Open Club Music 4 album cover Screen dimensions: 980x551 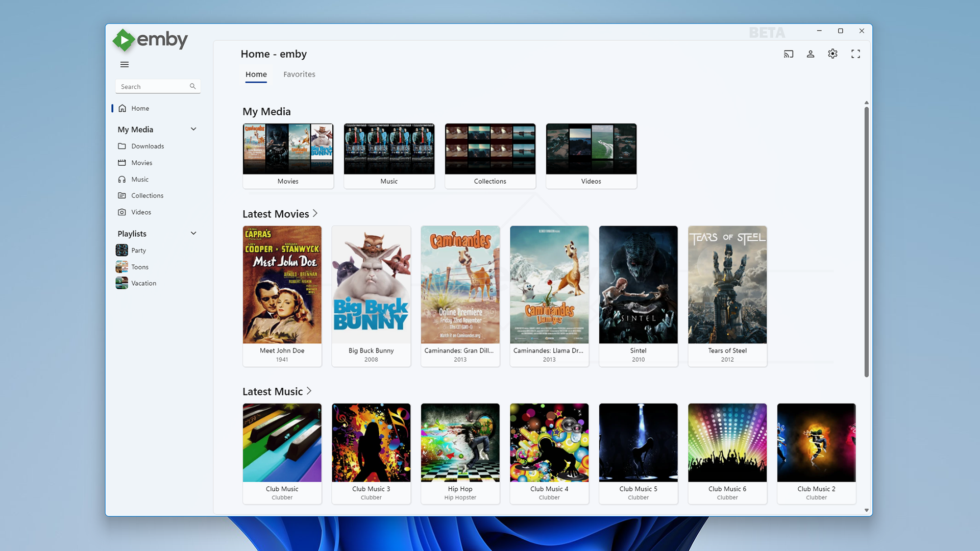point(549,442)
